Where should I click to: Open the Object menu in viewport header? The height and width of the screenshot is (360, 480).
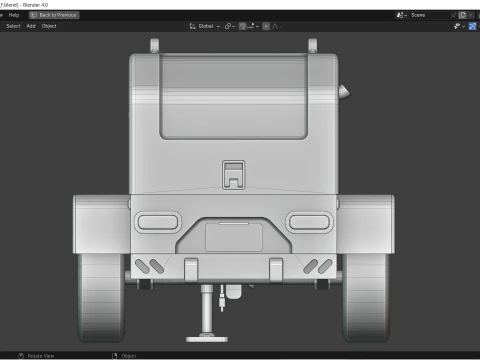49,26
